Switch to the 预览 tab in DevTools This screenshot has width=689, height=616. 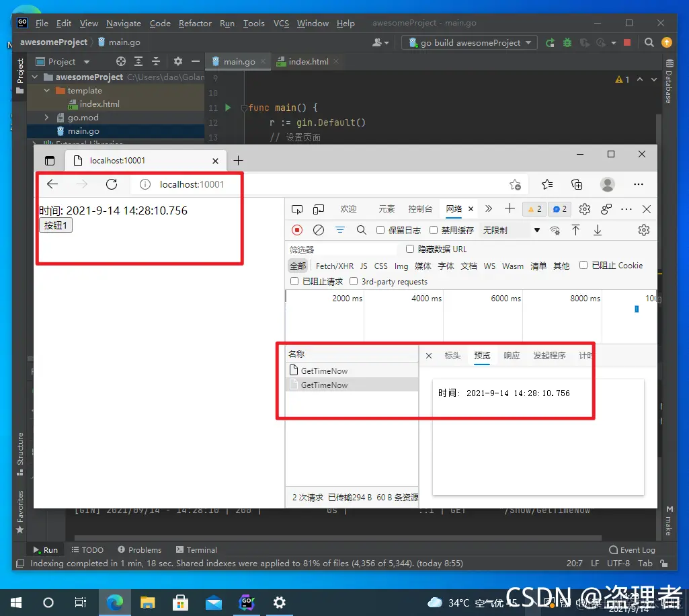[x=482, y=356]
